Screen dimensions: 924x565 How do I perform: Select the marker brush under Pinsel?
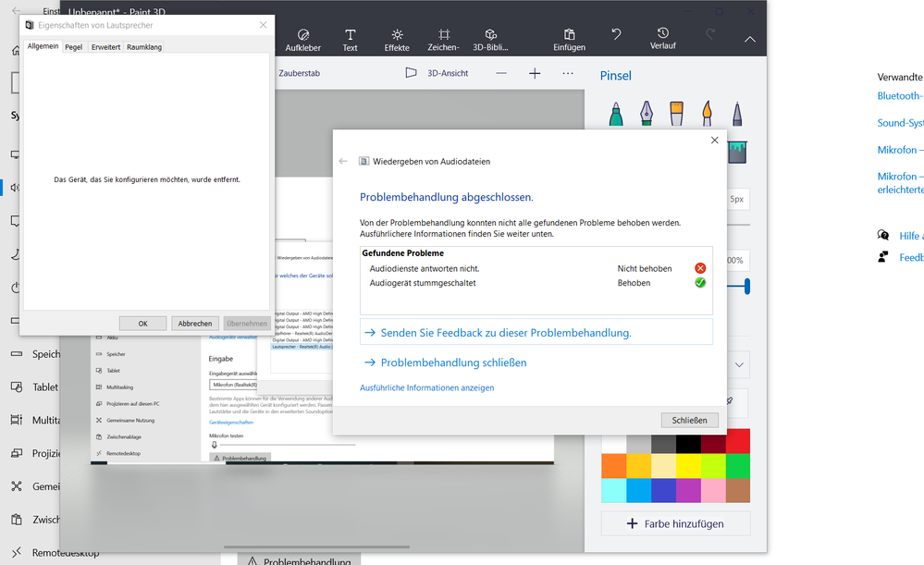click(616, 114)
